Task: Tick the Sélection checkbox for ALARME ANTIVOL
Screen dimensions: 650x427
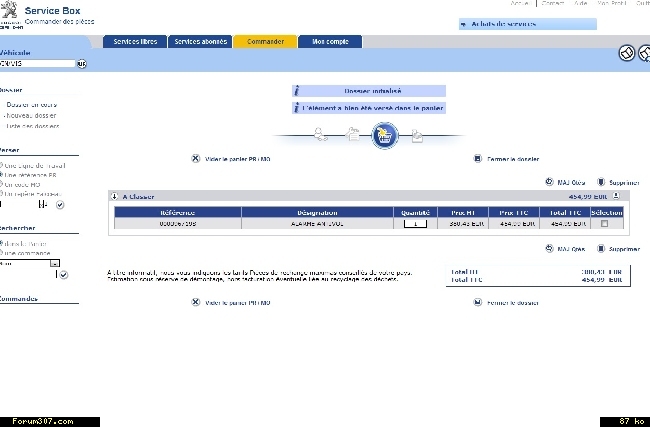Action: (x=604, y=223)
